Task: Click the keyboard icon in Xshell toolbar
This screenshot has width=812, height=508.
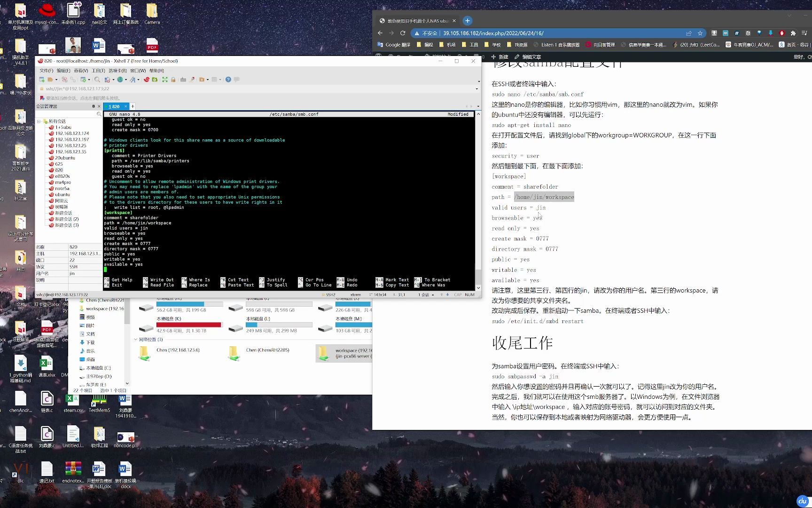Action: coord(183,79)
